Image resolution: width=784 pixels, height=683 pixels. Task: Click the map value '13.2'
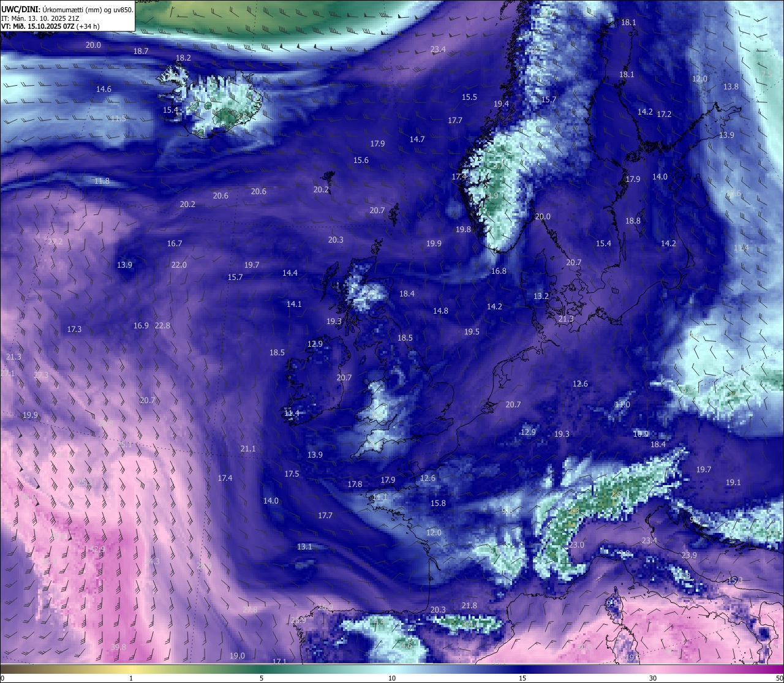click(x=541, y=296)
